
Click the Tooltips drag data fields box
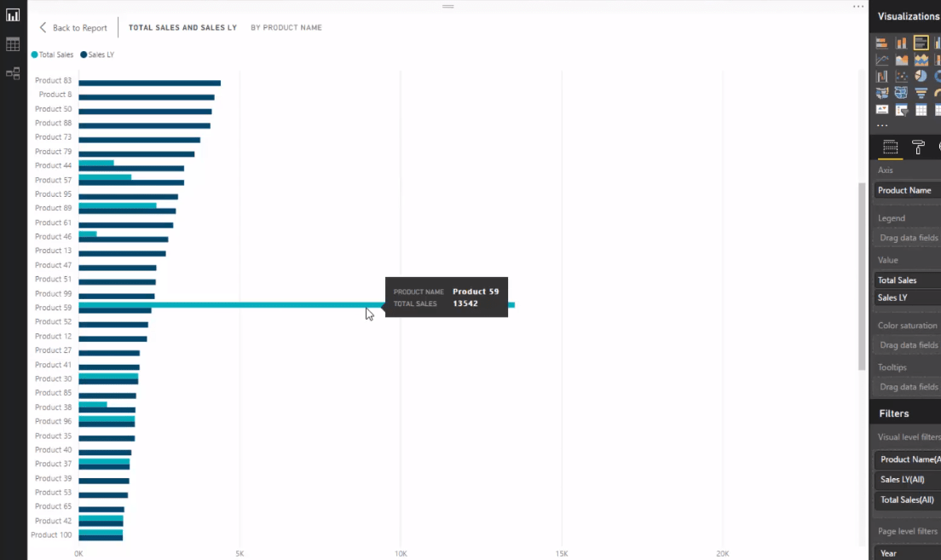(x=908, y=387)
